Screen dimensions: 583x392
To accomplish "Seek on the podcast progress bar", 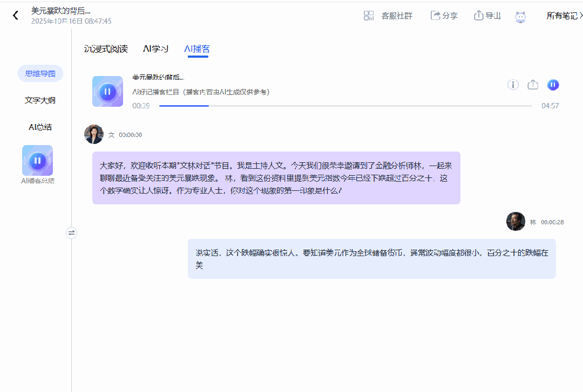I will point(345,106).
